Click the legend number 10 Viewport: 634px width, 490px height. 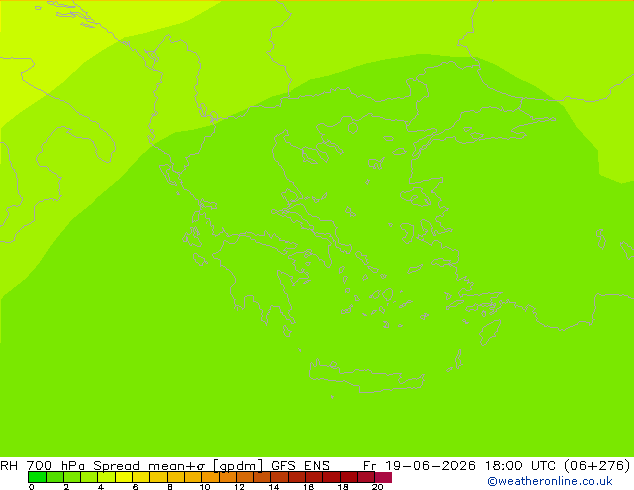click(x=205, y=487)
